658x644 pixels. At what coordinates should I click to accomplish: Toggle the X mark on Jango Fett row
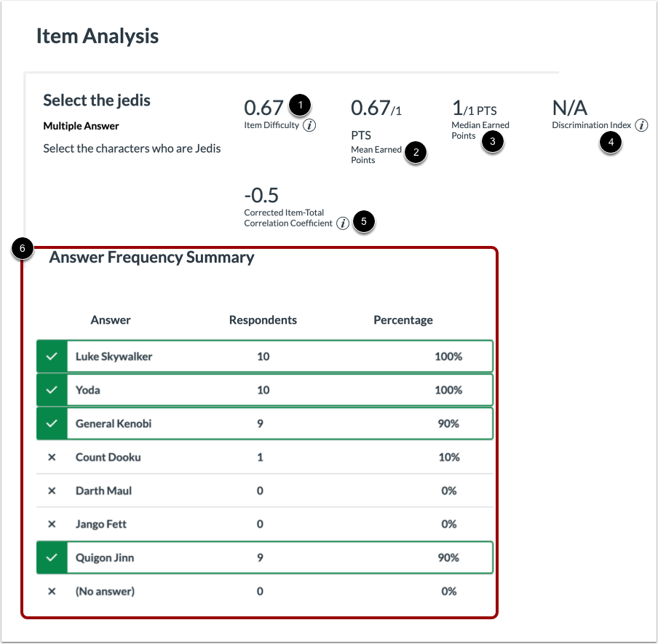[x=51, y=524]
